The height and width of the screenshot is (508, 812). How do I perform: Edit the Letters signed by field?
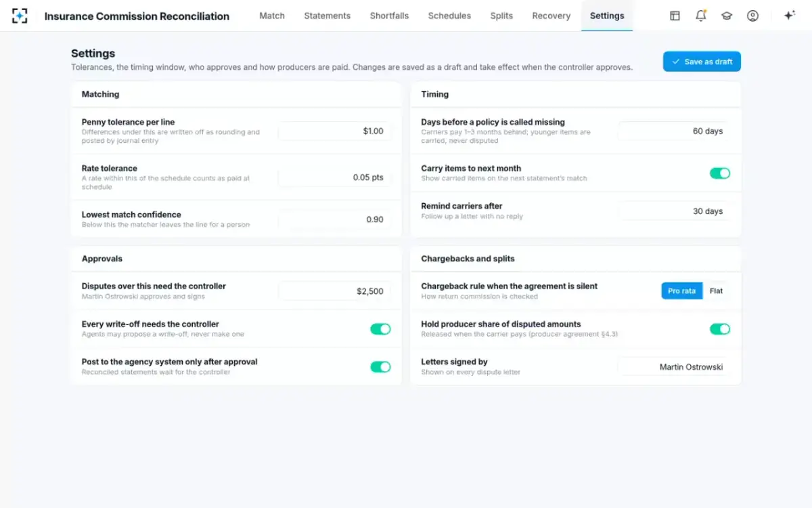(x=674, y=367)
